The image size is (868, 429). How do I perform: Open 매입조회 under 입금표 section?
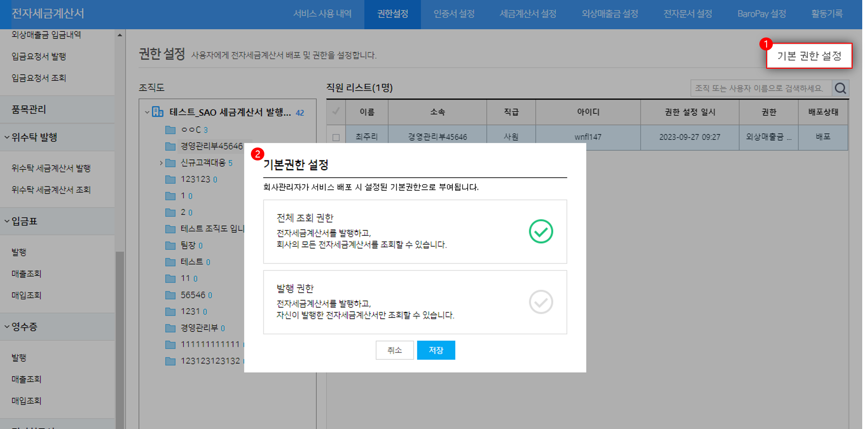point(26,295)
